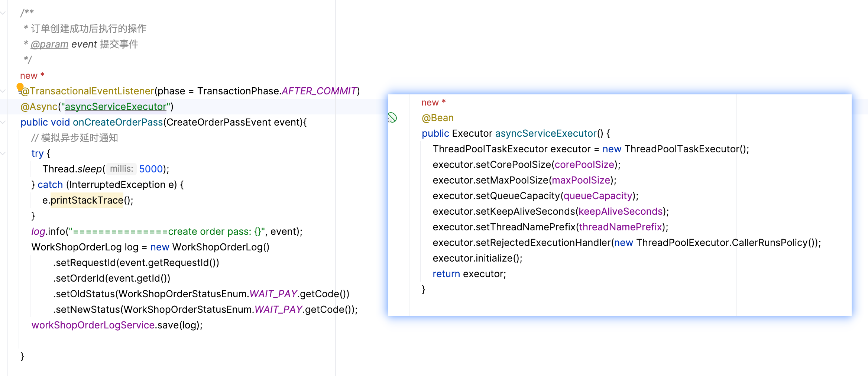Click the @param Javadoc tag
868x376 pixels.
point(49,44)
